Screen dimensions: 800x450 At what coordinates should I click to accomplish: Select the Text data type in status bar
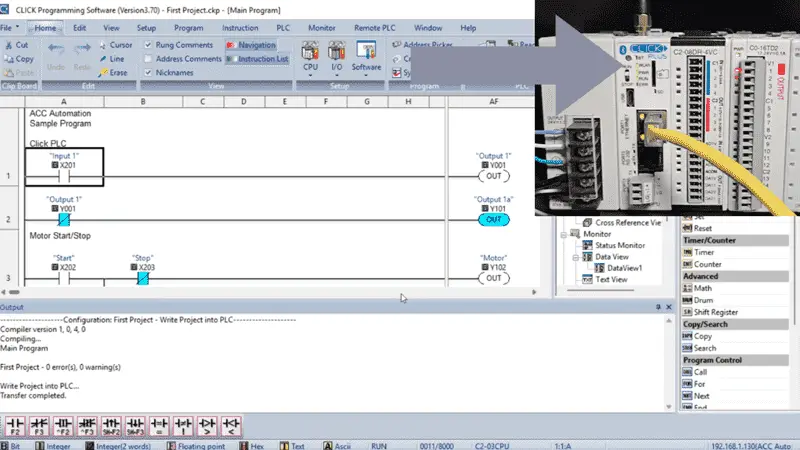pyautogui.click(x=292, y=446)
